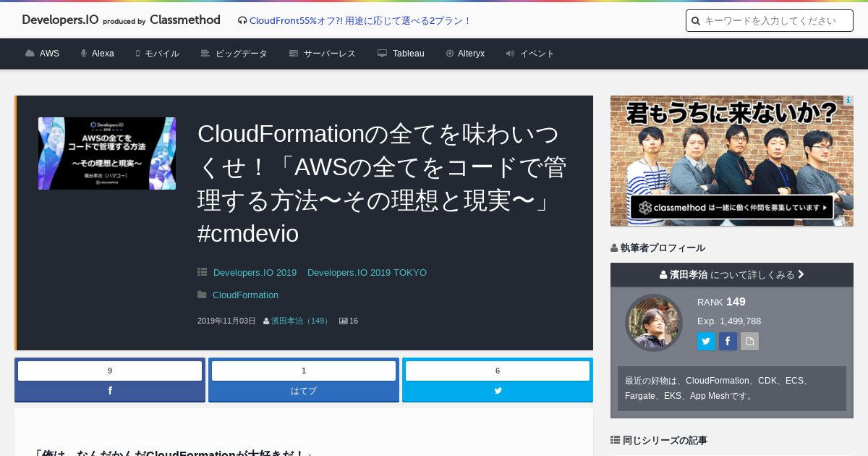Open the author's articles document icon
868x456 pixels.
click(x=749, y=342)
